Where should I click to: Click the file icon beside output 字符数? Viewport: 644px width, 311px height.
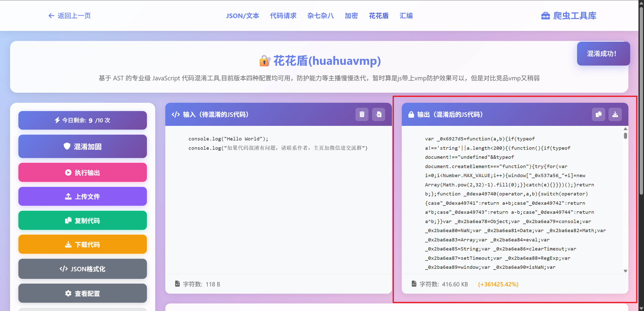pyautogui.click(x=414, y=284)
